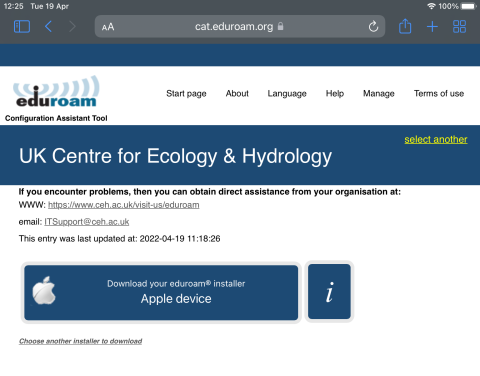Open the installer information i button
This screenshot has width=480, height=376.
click(x=329, y=292)
